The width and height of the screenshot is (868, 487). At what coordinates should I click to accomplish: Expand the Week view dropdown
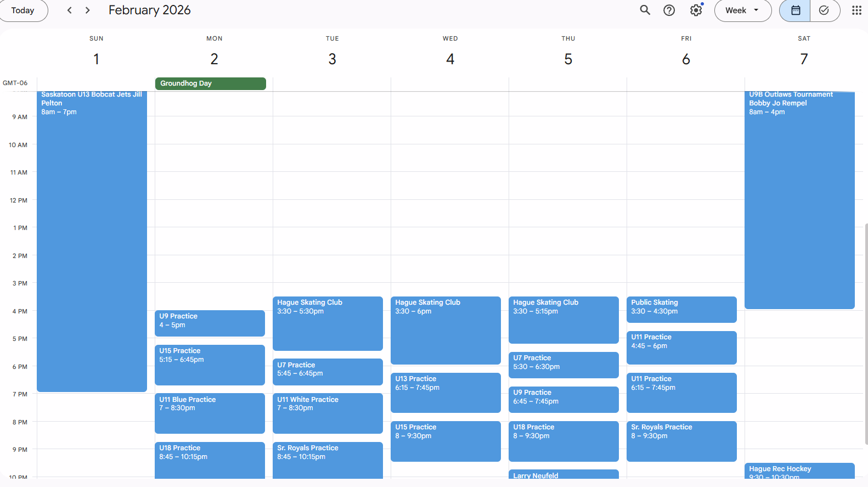click(x=742, y=10)
